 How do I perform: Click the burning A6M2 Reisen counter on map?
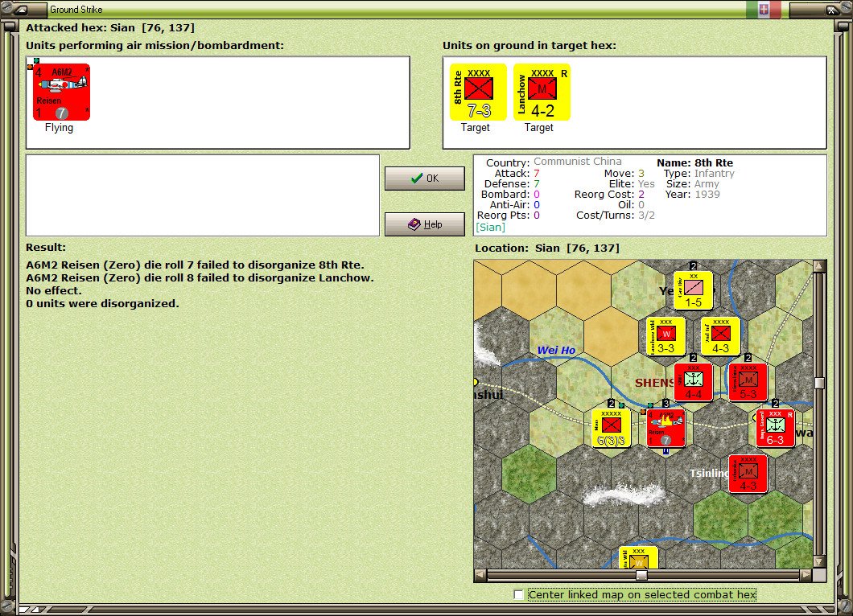pos(666,428)
